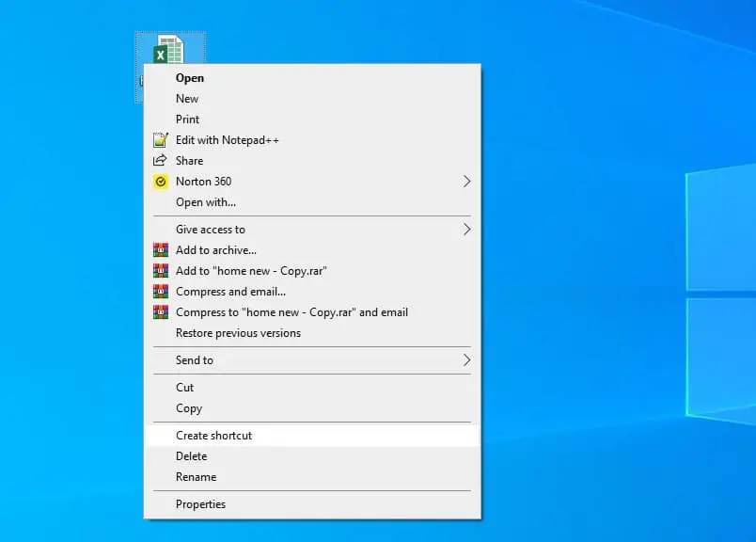Click the Share arrow icon
The image size is (756, 542).
tap(160, 161)
